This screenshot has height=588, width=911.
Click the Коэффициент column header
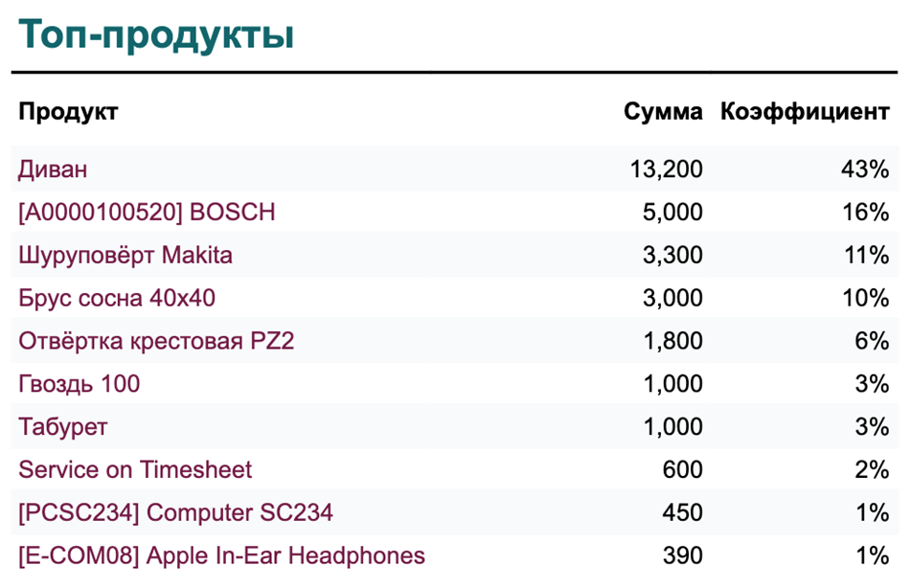[x=805, y=111]
